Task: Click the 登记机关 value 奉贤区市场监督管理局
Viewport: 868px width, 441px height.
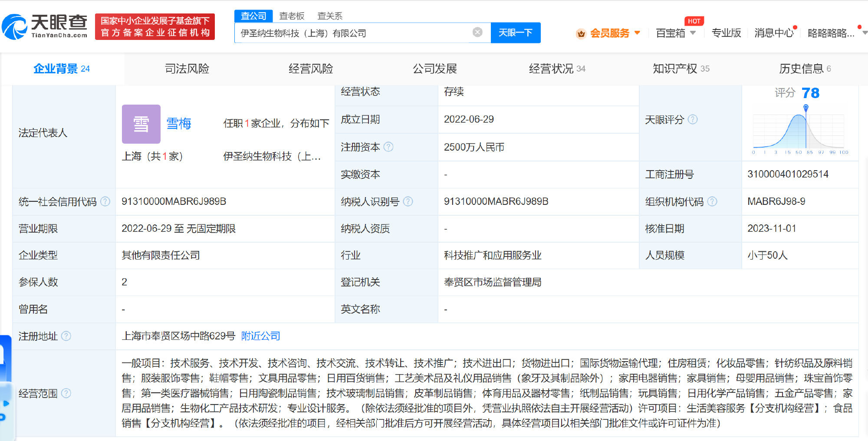Action: [x=493, y=282]
